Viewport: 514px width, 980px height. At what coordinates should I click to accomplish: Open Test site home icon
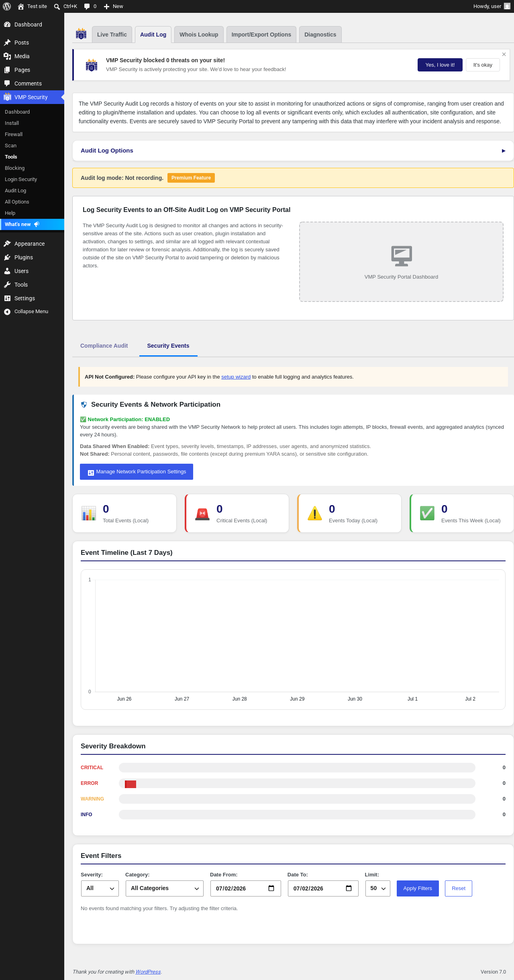pos(21,6)
